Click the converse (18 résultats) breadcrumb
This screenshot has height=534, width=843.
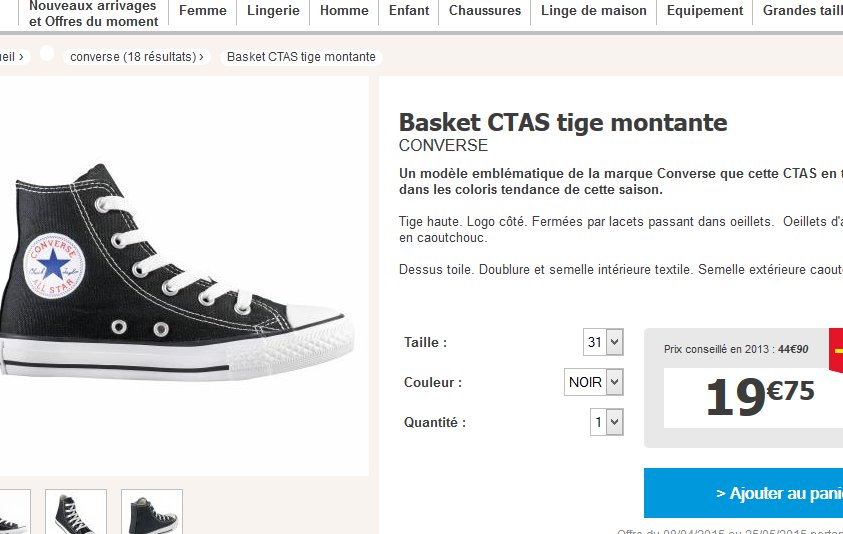click(x=137, y=57)
